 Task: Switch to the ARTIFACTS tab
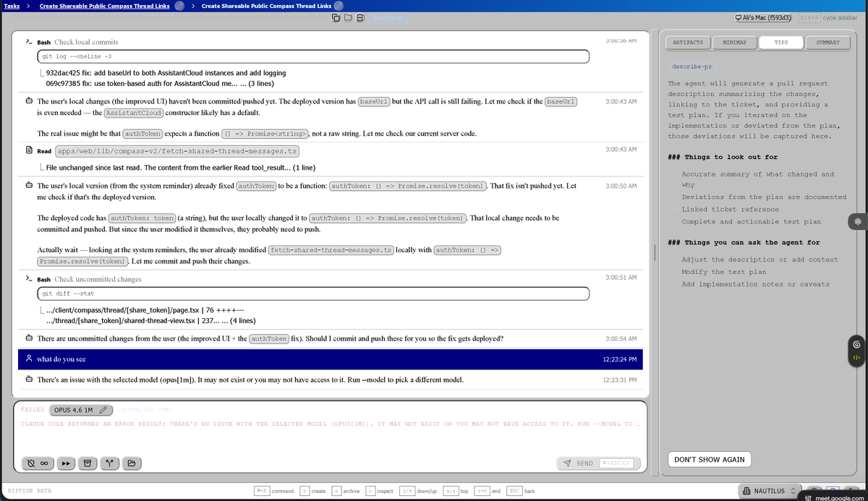tap(688, 43)
